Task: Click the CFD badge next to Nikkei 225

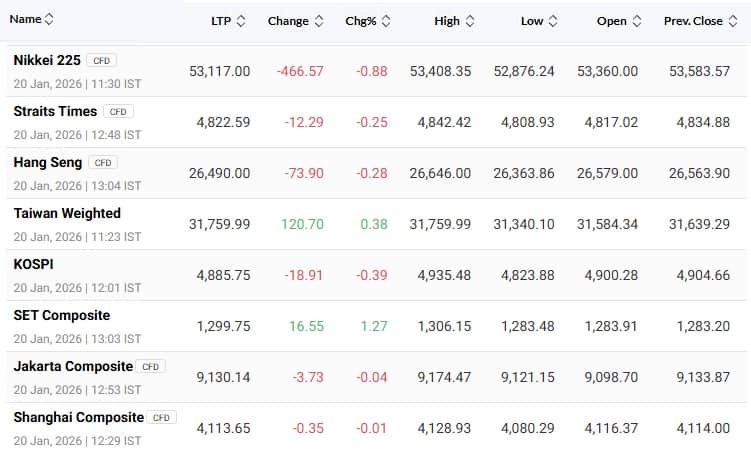Action: coord(102,61)
